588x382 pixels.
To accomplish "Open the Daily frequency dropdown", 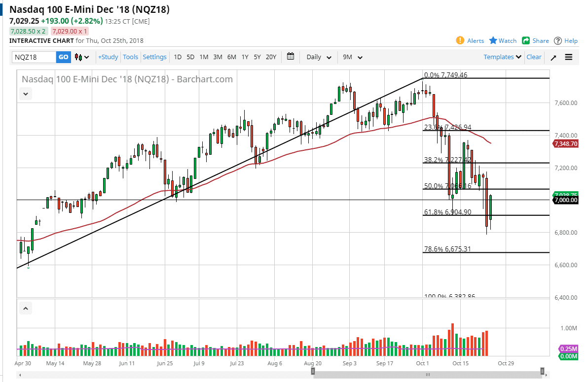I will [x=318, y=57].
